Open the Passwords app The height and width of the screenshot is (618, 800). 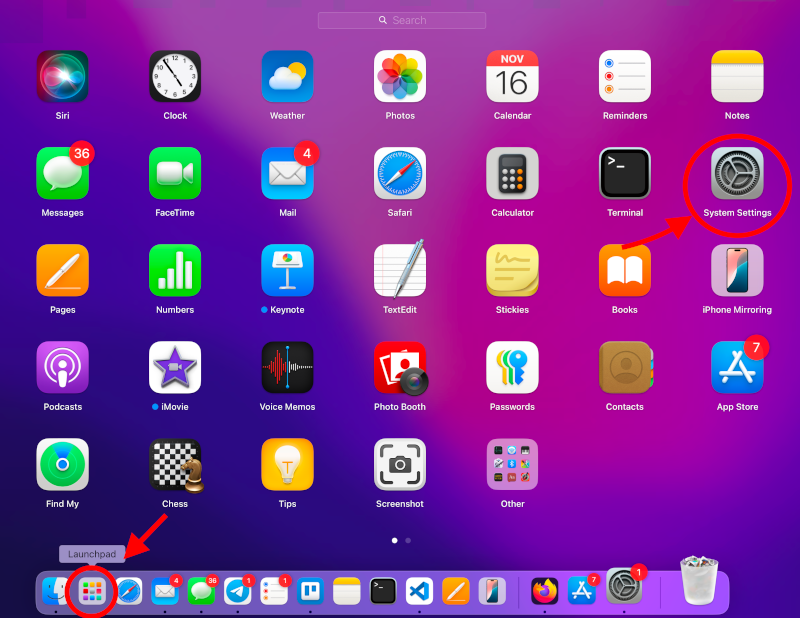(512, 367)
